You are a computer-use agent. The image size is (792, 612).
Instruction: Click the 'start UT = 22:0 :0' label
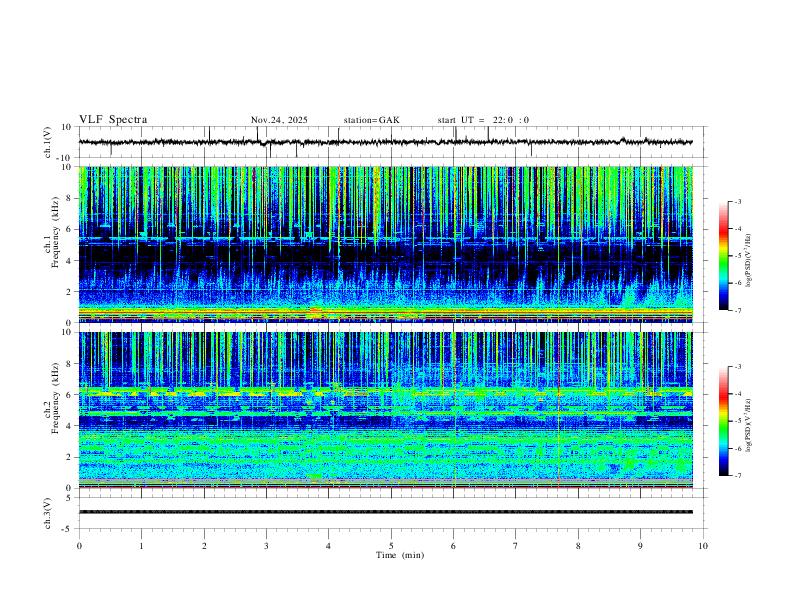483,120
